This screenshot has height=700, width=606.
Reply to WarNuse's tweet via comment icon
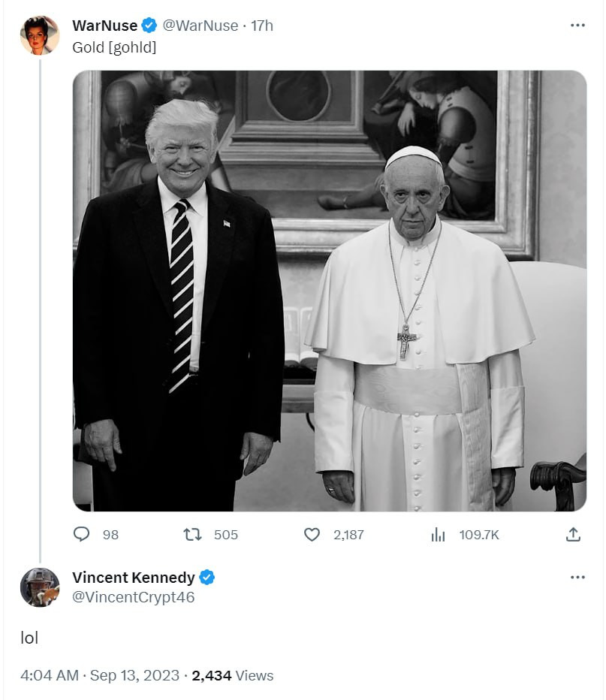click(82, 534)
